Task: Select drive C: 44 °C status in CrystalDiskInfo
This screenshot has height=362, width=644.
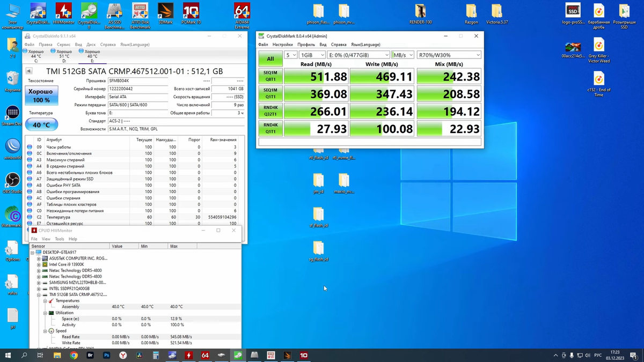Action: 36,56
